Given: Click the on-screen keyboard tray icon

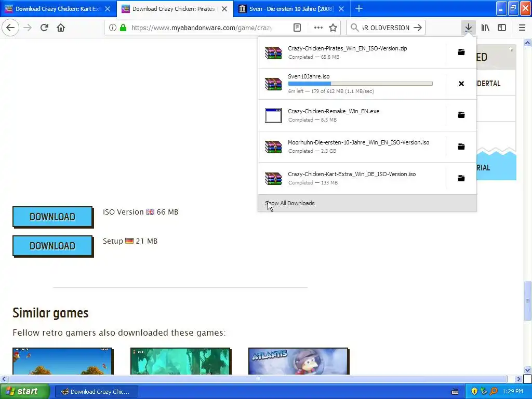Looking at the screenshot, I should point(455,392).
